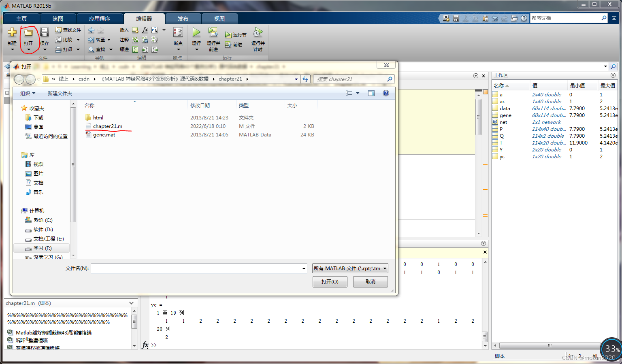Click the uncomment lines icon
This screenshot has width=622, height=364.
[x=145, y=40]
